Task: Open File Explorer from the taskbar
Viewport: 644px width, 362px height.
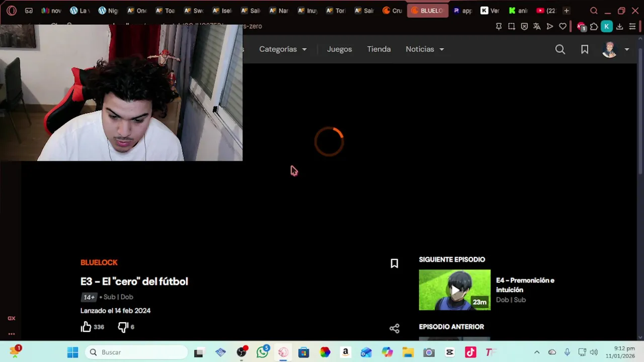Action: (408, 352)
